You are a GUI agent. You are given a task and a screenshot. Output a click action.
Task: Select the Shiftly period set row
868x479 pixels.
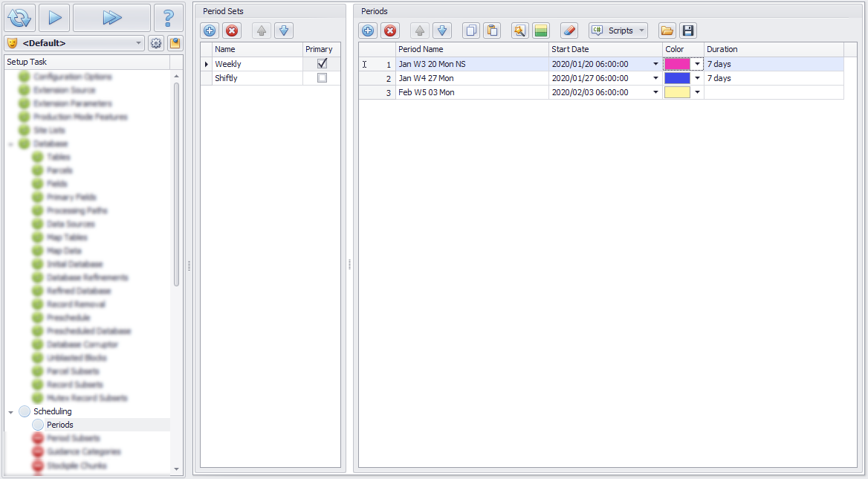pyautogui.click(x=271, y=78)
